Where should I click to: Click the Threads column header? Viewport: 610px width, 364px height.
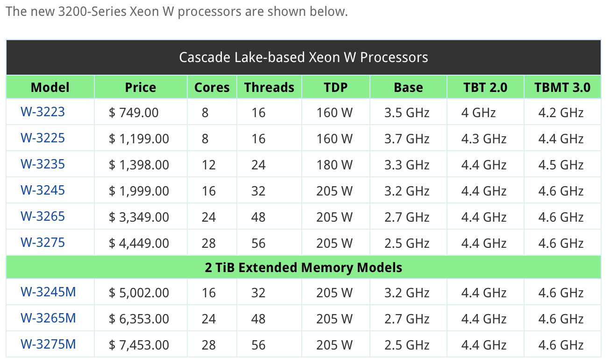[x=269, y=87]
